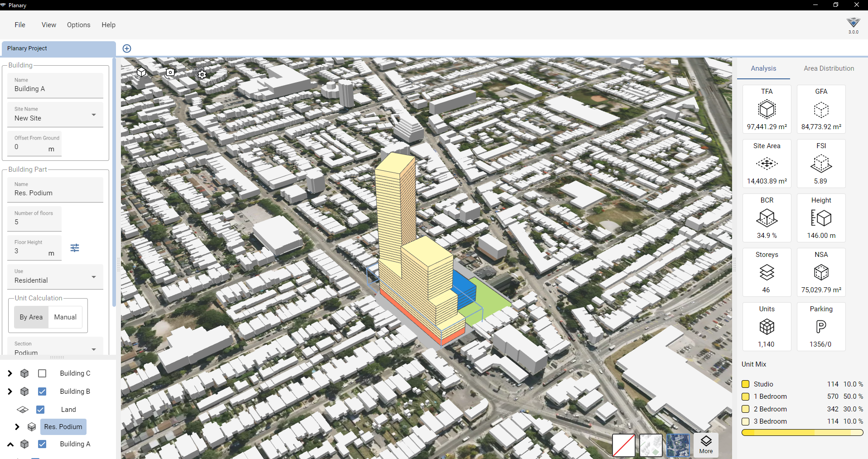Expand Res. Podium tree node

pos(17,427)
